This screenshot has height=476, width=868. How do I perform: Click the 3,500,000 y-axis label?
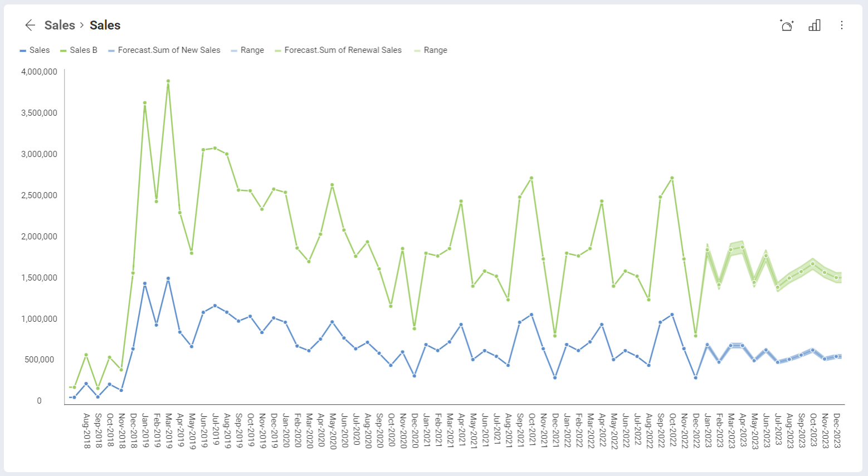pos(39,113)
